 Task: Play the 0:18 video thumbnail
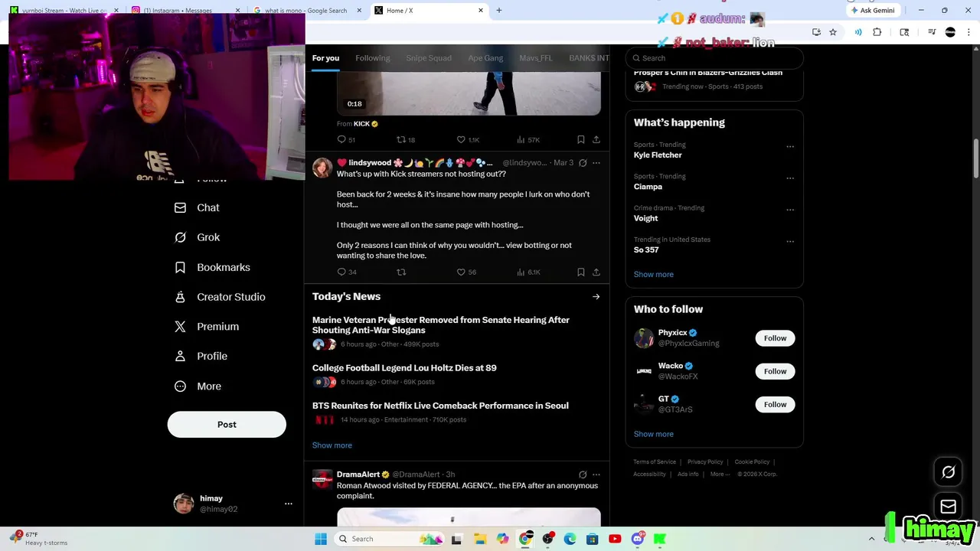(469, 93)
